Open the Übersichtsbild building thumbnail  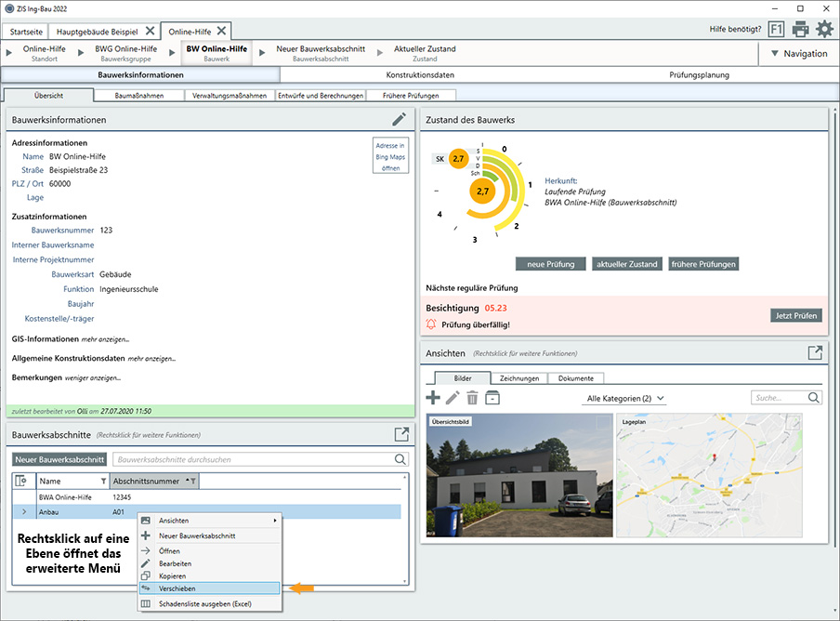[519, 475]
